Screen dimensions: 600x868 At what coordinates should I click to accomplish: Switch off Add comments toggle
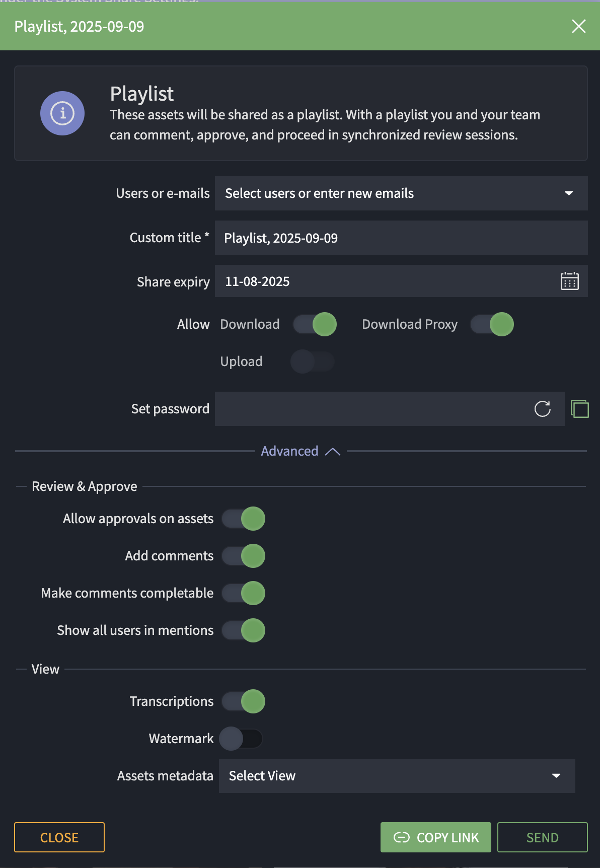244,556
